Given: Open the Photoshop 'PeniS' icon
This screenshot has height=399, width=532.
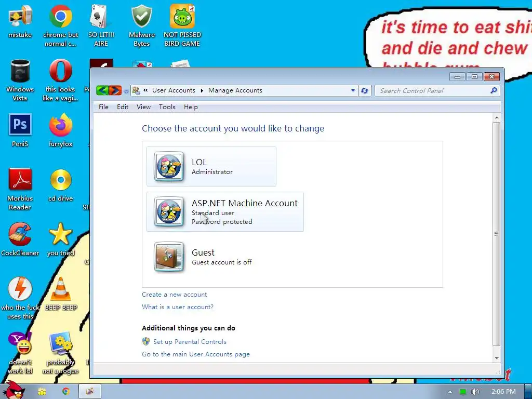Looking at the screenshot, I should click(x=20, y=130).
